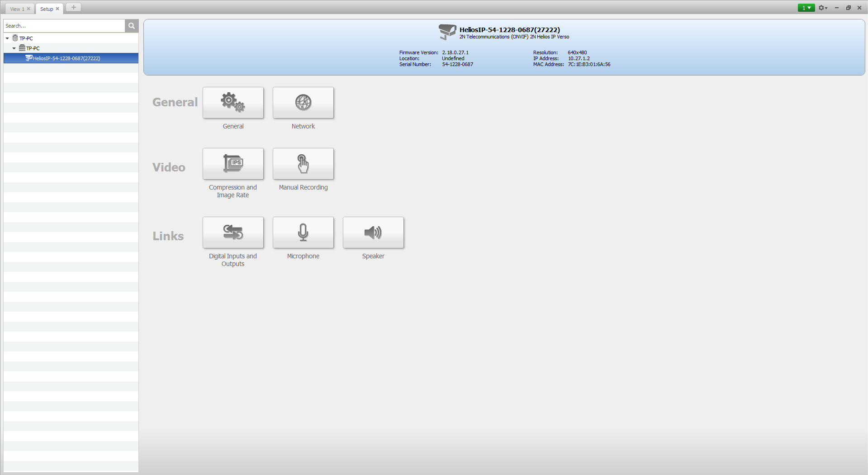Open Digital Inputs and Outputs settings

coord(233,233)
